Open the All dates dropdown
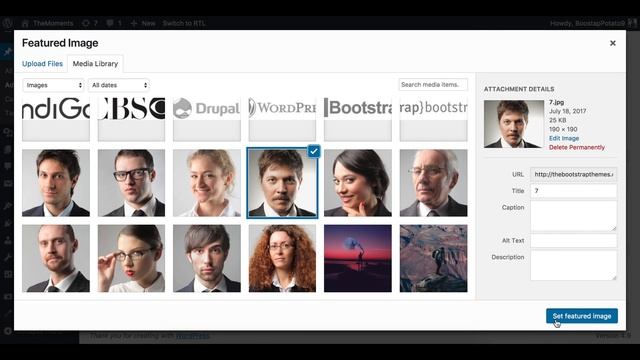The width and height of the screenshot is (640, 360). 119,85
